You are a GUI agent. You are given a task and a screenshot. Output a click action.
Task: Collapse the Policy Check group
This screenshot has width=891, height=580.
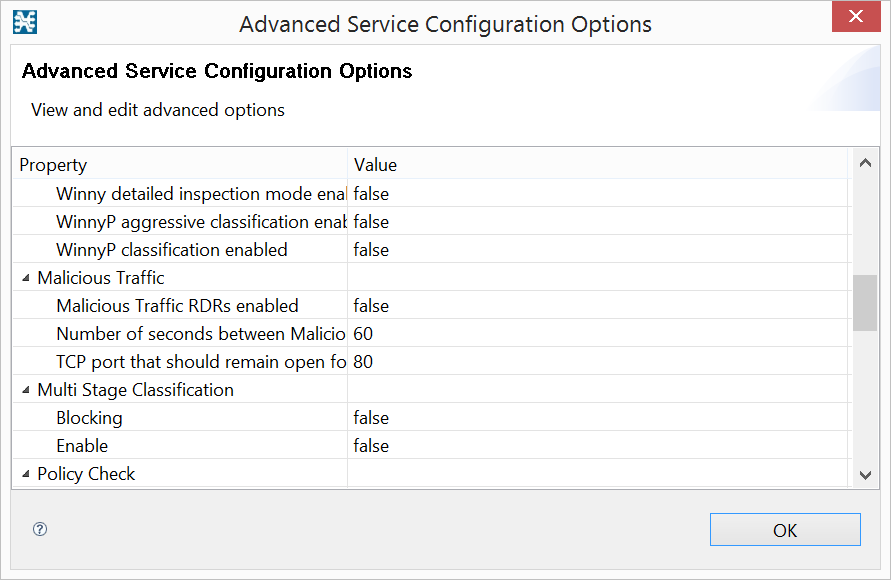coord(26,474)
